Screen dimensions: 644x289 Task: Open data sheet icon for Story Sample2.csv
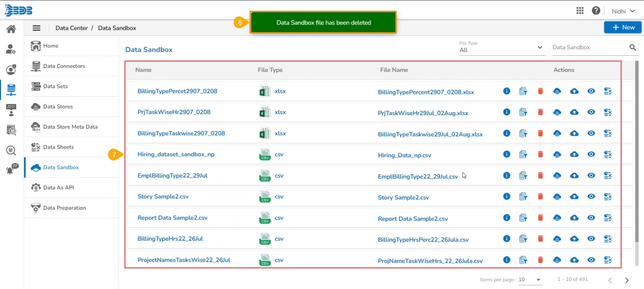click(x=608, y=197)
